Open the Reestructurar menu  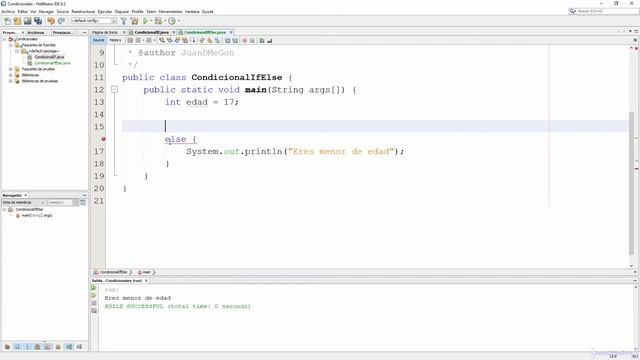click(83, 11)
